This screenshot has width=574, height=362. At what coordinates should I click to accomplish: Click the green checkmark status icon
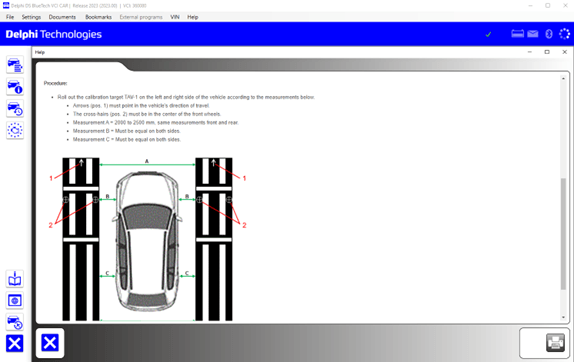[x=488, y=34]
